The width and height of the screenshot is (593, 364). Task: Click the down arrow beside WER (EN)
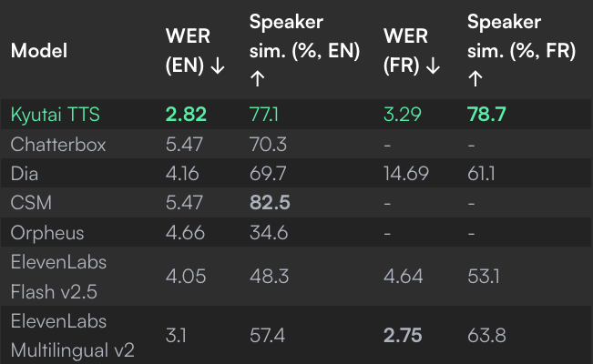click(x=218, y=66)
